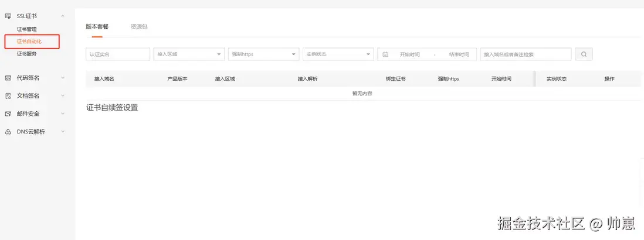Screen dimensions: 644x240
Task: Switch to the 版本套餐 tab
Action: click(x=97, y=26)
